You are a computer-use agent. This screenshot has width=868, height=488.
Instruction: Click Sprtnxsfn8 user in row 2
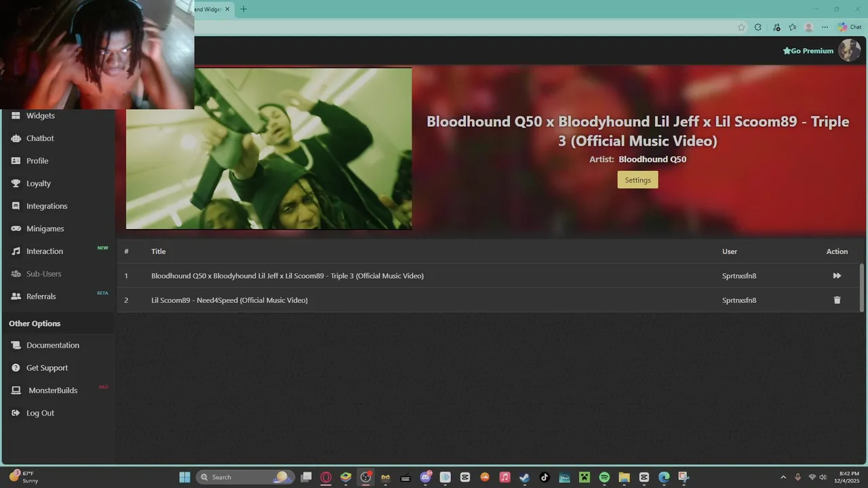coord(739,300)
